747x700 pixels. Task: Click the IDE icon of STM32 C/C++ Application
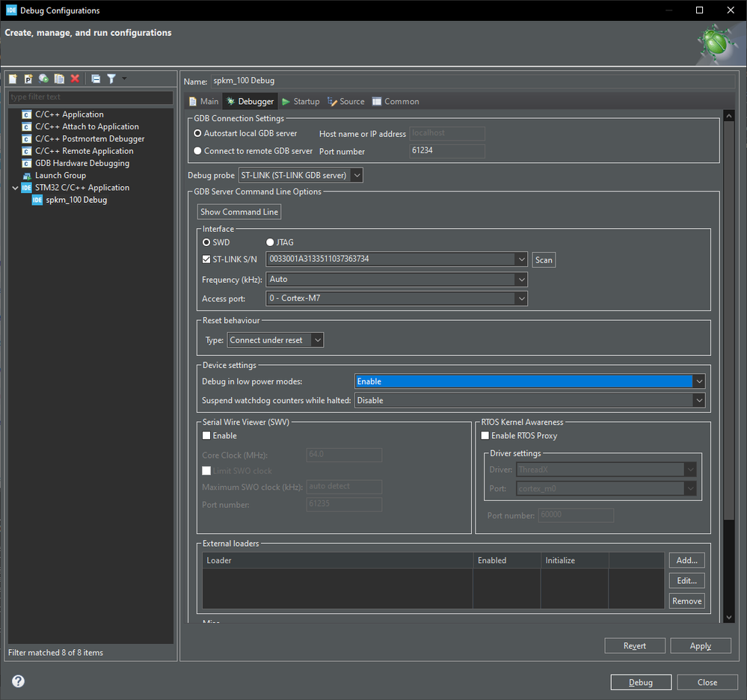[27, 188]
